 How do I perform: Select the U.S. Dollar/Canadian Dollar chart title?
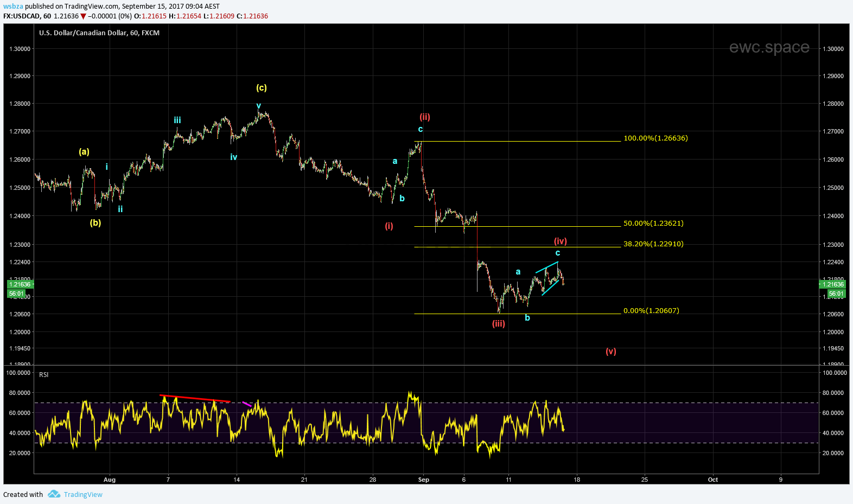[x=99, y=33]
